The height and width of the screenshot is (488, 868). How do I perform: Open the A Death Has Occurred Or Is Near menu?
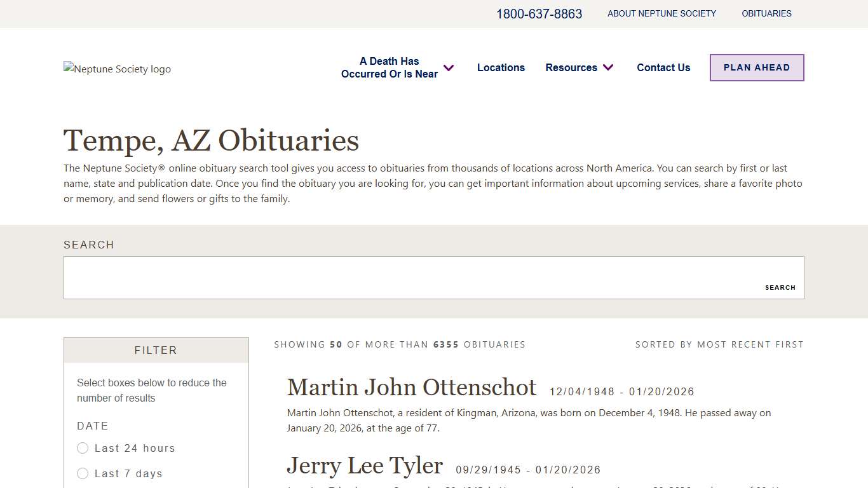[x=390, y=67]
